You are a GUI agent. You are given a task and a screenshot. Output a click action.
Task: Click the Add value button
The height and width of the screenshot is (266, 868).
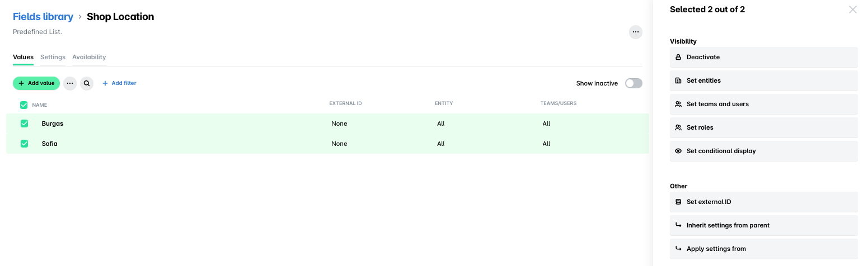[x=36, y=83]
